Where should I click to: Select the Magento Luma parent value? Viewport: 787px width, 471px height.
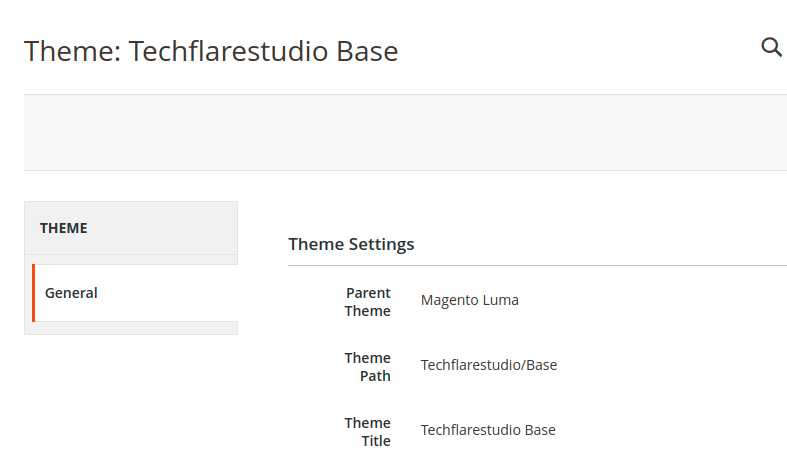(x=470, y=300)
